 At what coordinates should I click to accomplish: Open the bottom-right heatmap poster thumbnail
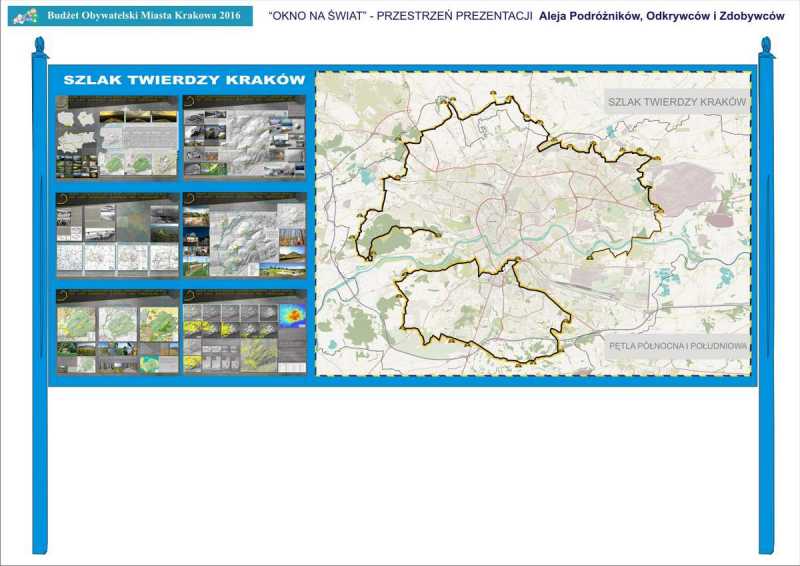(244, 331)
